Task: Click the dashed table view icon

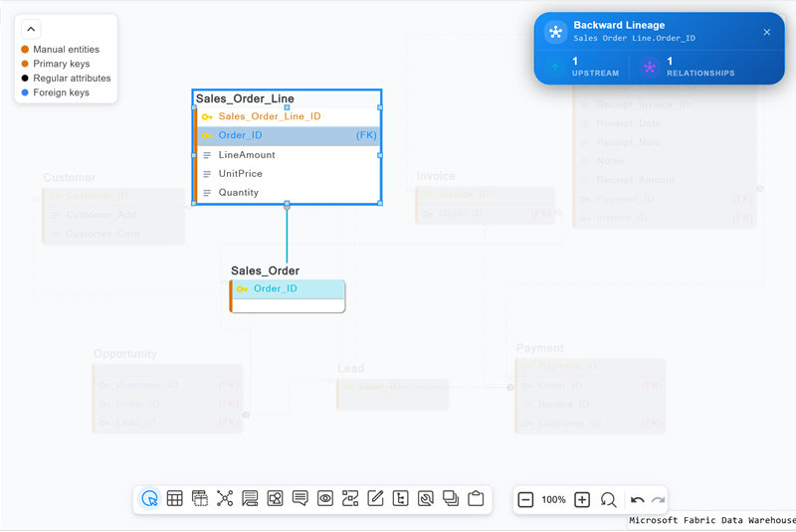Action: tap(200, 499)
